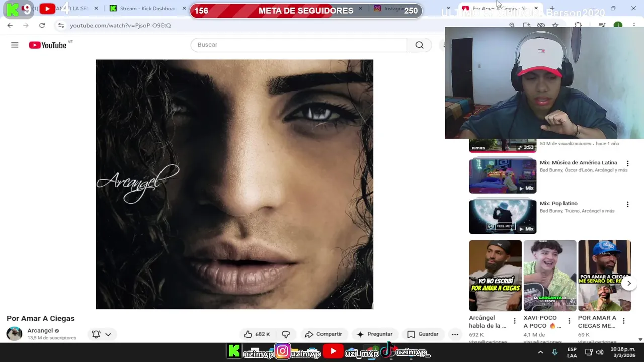Open the Mix: Música de América Latina thumbnail
This screenshot has width=644, height=362.
coord(503,176)
